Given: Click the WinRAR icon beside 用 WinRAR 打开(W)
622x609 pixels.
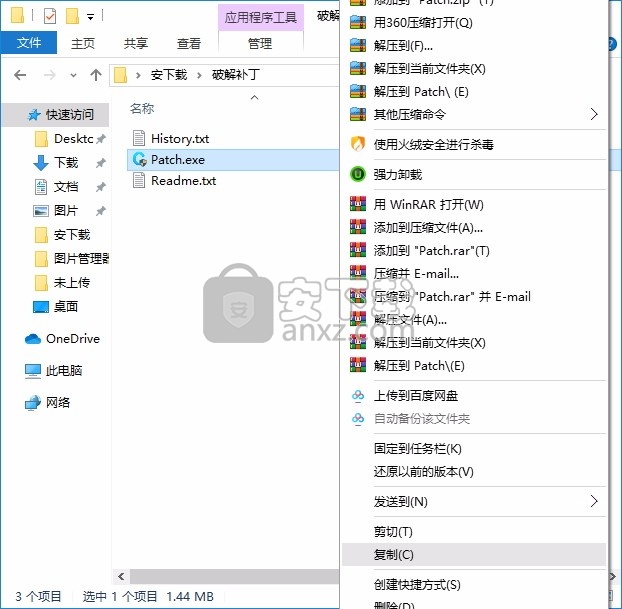Looking at the screenshot, I should point(358,204).
